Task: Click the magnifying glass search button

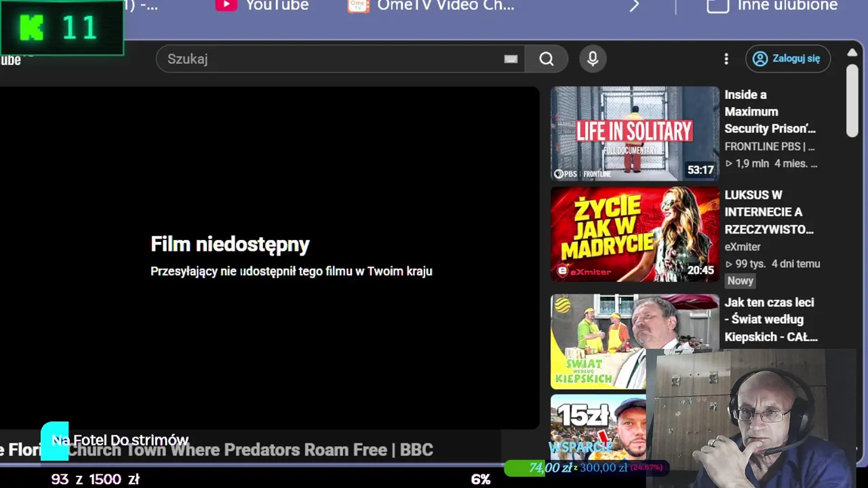Action: 547,59
